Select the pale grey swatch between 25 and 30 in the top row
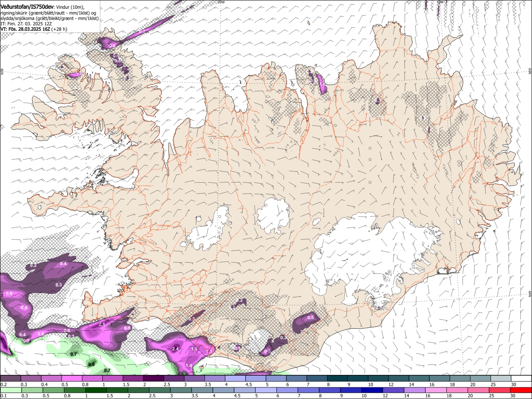This screenshot has width=532, height=399. (x=500, y=379)
